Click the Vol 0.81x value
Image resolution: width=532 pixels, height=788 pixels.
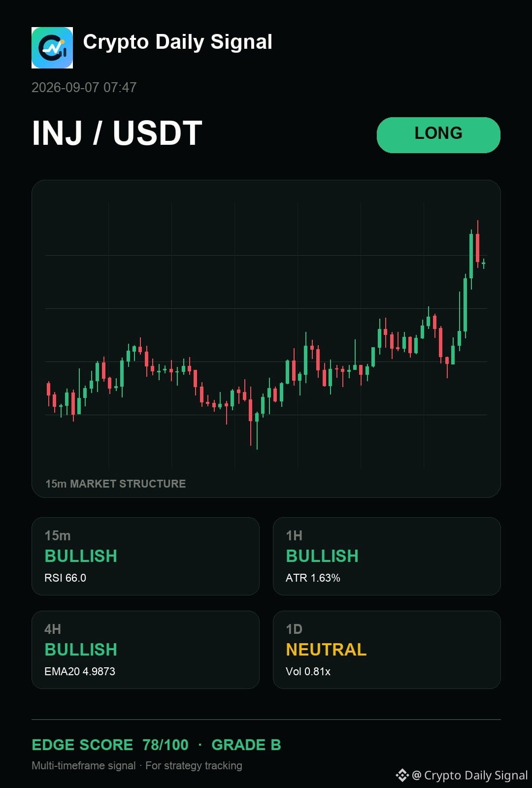pos(308,671)
